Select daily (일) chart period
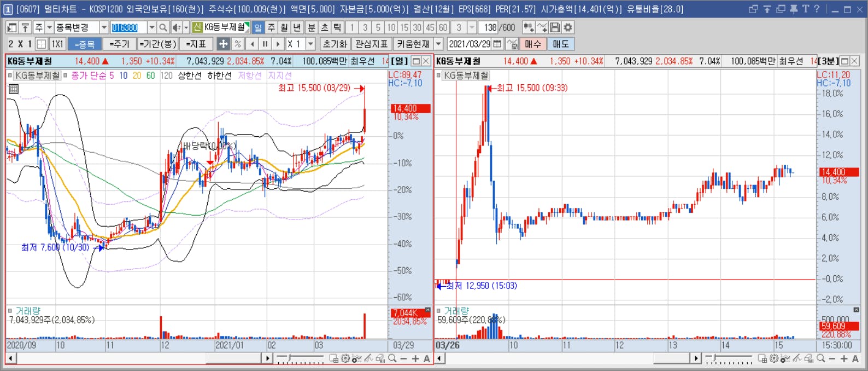This screenshot has width=868, height=371. tap(258, 27)
